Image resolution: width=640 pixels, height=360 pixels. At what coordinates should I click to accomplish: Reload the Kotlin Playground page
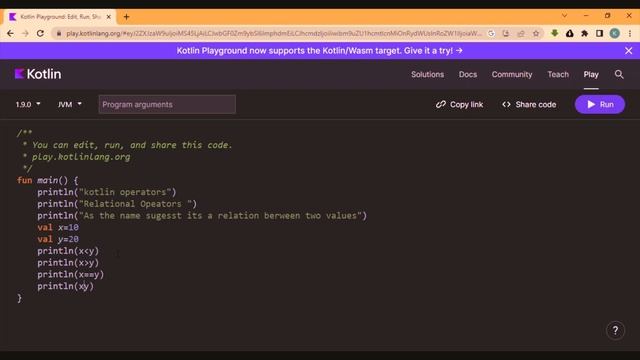tap(40, 33)
